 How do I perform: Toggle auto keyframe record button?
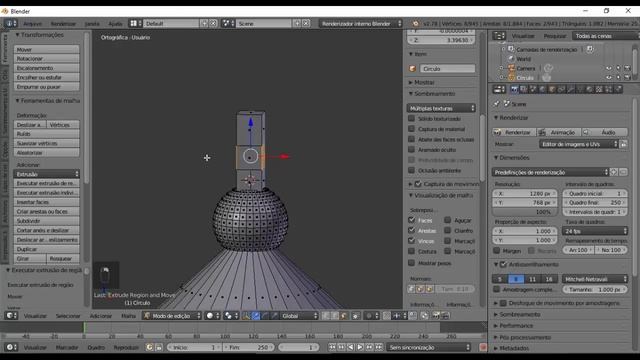pyautogui.click(x=483, y=347)
